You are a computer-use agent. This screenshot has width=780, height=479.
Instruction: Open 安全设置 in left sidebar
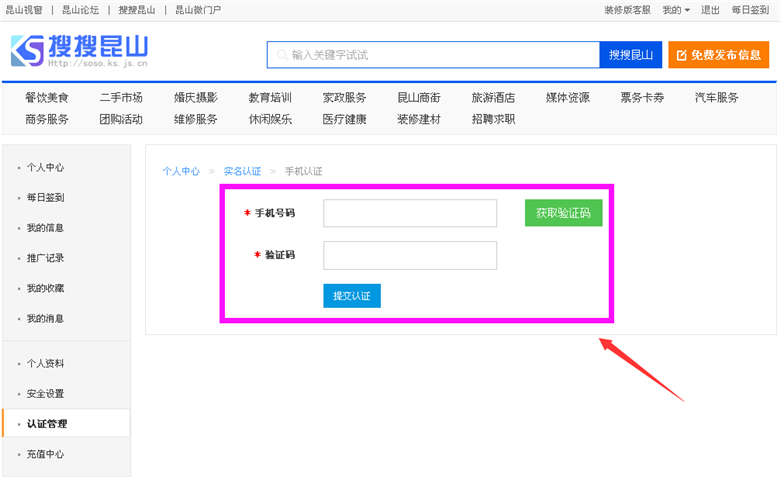45,394
